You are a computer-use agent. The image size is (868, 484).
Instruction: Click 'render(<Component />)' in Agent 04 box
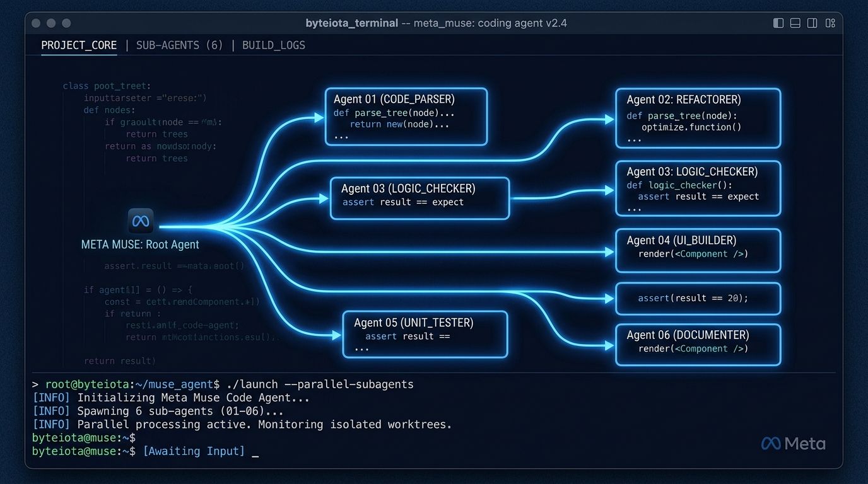693,254
